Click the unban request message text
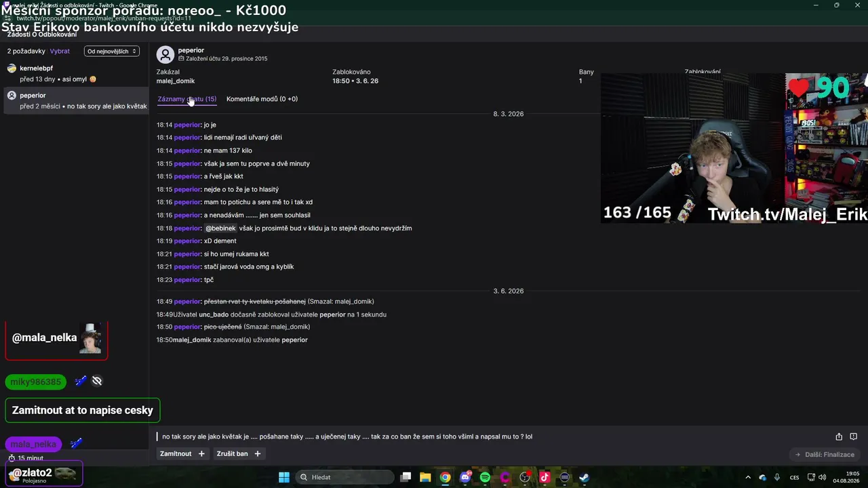 pos(347,436)
